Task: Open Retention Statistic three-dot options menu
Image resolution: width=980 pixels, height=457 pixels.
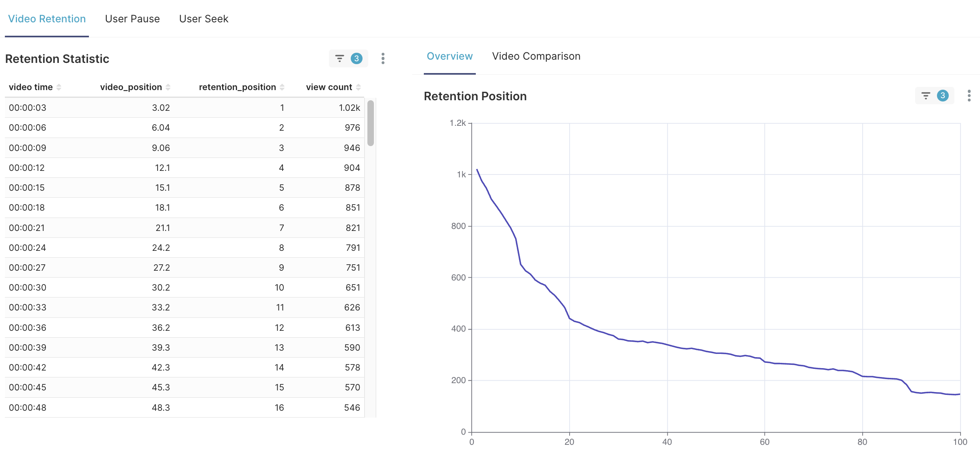Action: click(x=383, y=58)
